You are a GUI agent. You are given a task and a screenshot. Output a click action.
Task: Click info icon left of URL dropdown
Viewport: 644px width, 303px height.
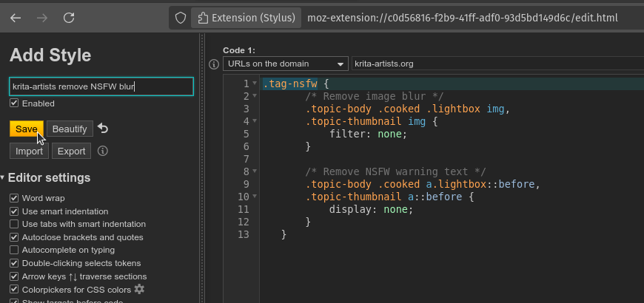(x=214, y=64)
